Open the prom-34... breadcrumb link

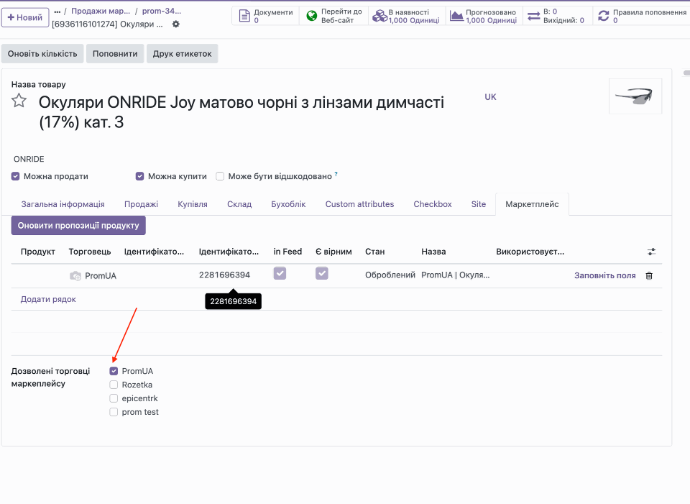coord(161,11)
